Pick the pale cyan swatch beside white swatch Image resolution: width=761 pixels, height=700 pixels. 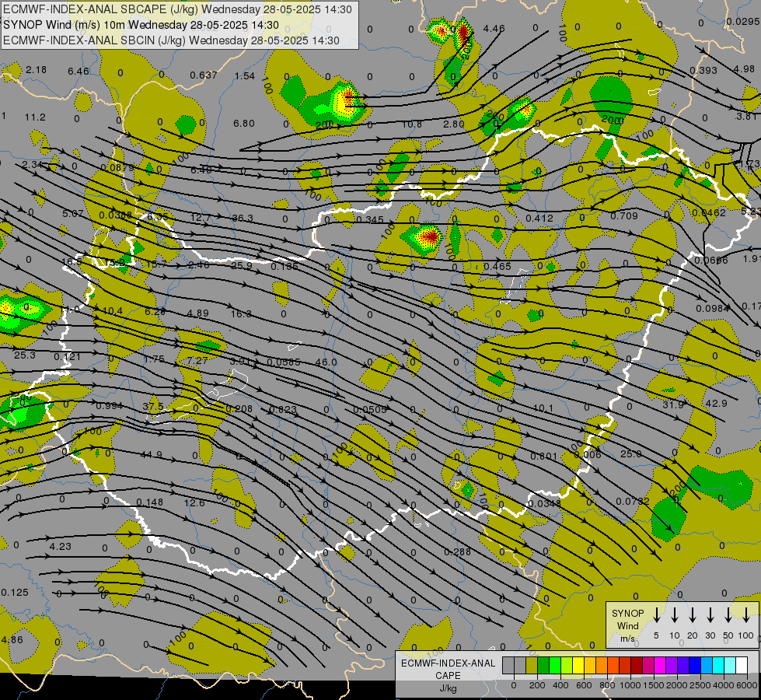(x=730, y=665)
